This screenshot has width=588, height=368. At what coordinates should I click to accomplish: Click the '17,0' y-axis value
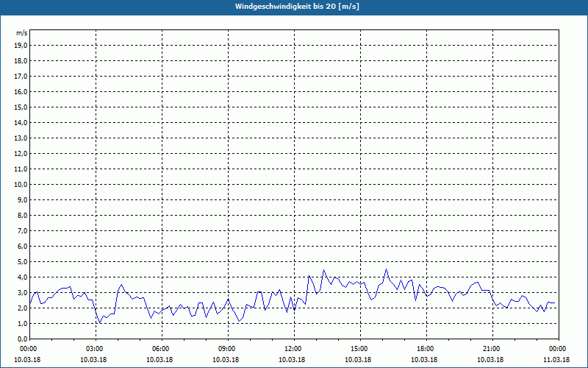pos(21,77)
